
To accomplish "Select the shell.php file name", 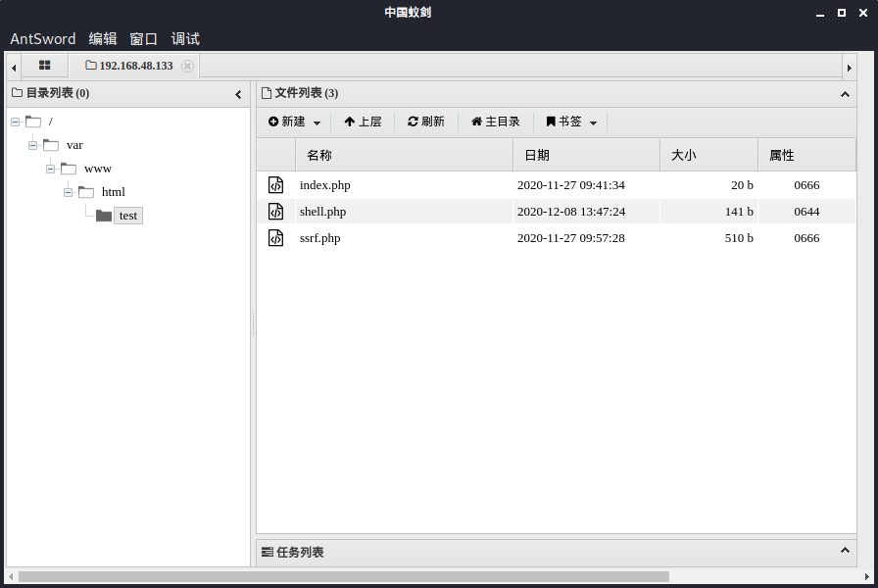I will (322, 212).
